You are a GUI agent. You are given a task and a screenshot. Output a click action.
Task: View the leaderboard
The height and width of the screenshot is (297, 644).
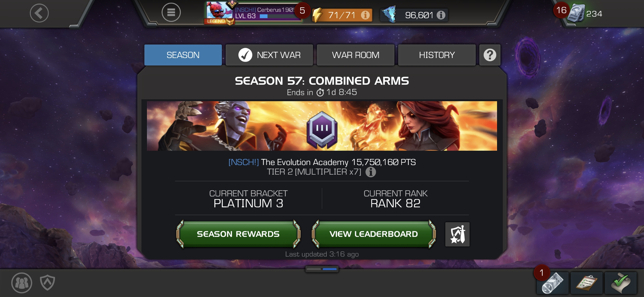click(373, 234)
